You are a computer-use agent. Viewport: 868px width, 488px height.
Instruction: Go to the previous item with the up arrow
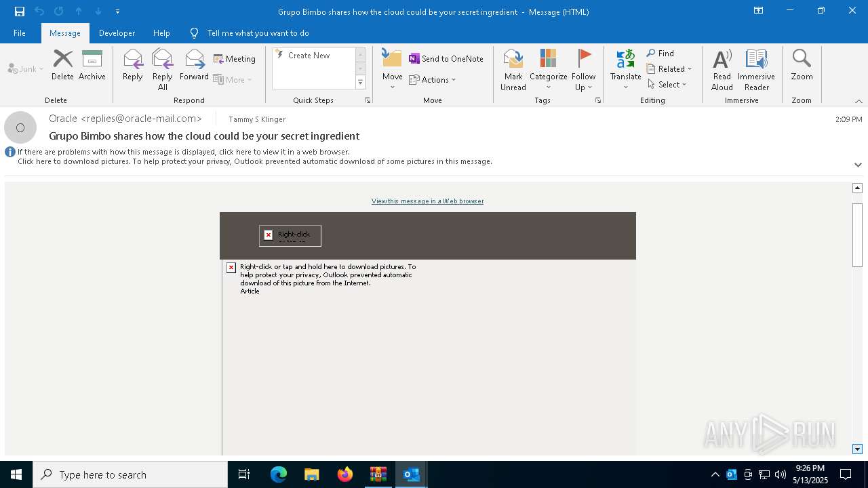pos(79,12)
